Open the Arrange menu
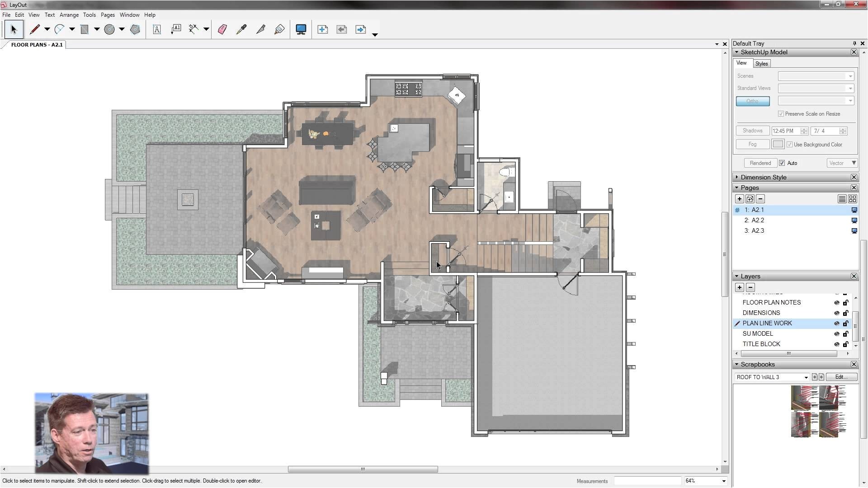 point(69,15)
